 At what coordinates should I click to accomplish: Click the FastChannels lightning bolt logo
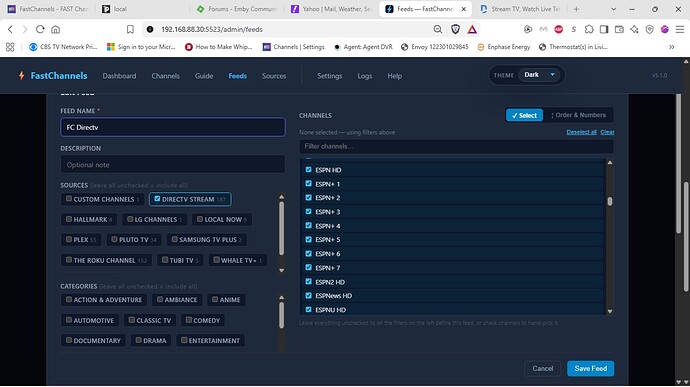21,76
